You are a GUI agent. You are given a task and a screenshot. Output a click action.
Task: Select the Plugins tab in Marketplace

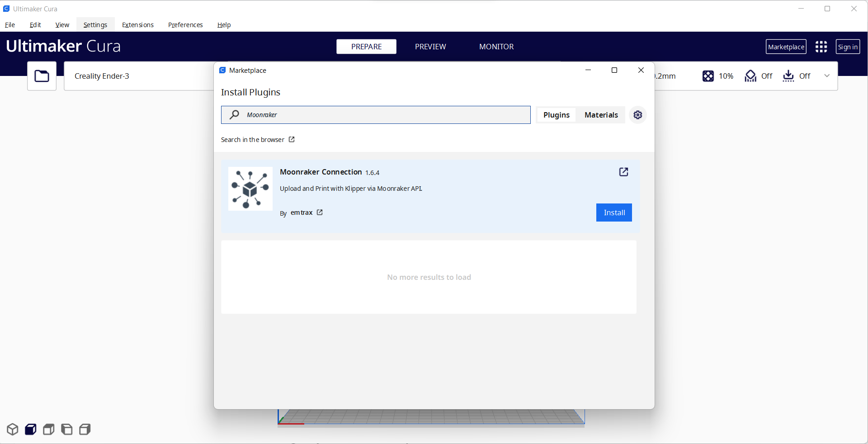coord(557,115)
